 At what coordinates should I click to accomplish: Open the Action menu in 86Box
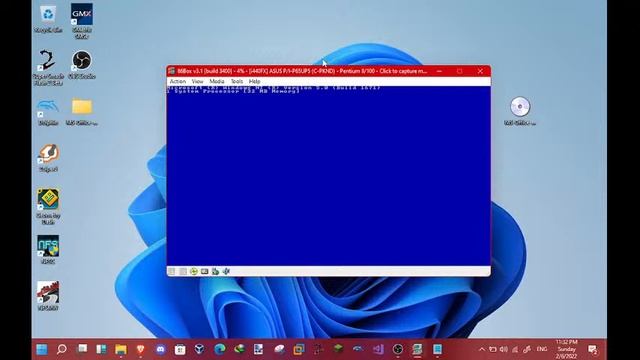click(178, 82)
